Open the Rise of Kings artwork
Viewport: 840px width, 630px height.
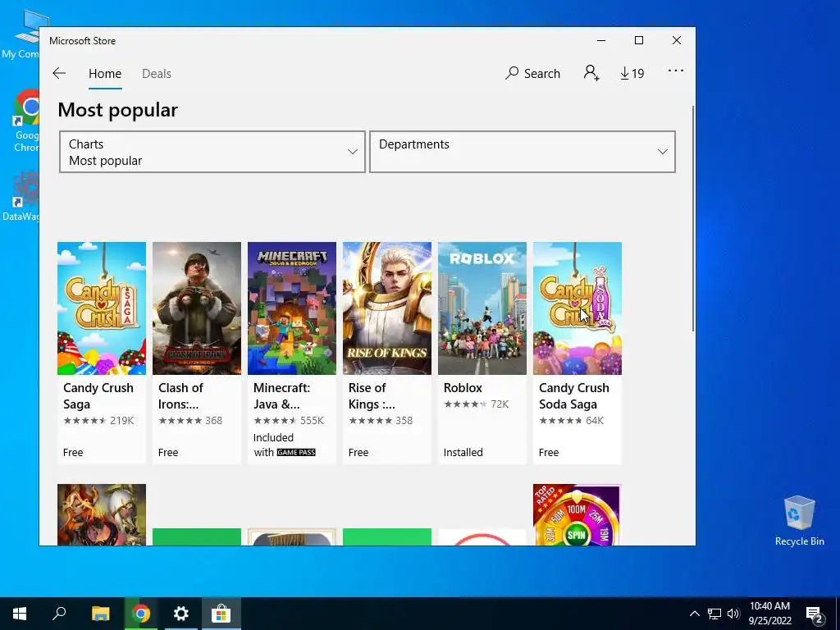coord(387,308)
